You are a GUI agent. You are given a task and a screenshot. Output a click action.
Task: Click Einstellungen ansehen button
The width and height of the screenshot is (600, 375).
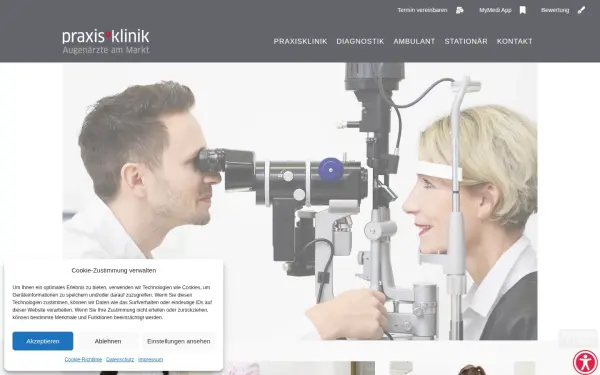click(x=179, y=341)
